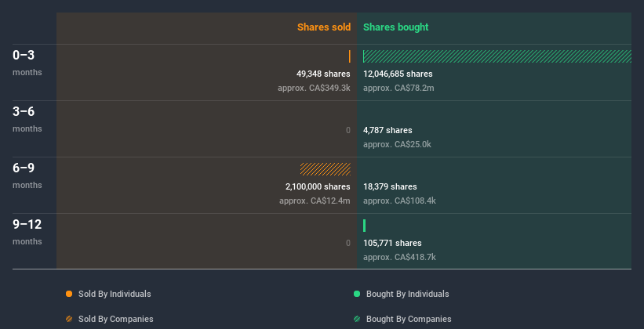Click the hatched green bar for 0–3 months

click(497, 56)
